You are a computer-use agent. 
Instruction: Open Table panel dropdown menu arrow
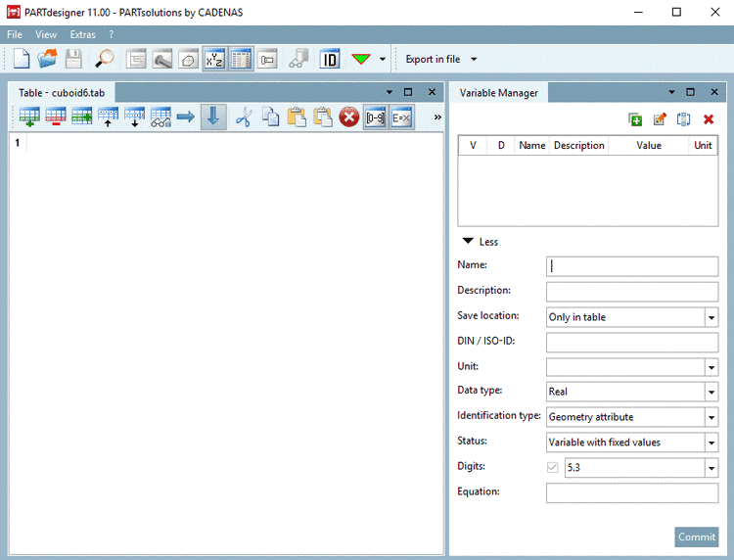pos(390,92)
